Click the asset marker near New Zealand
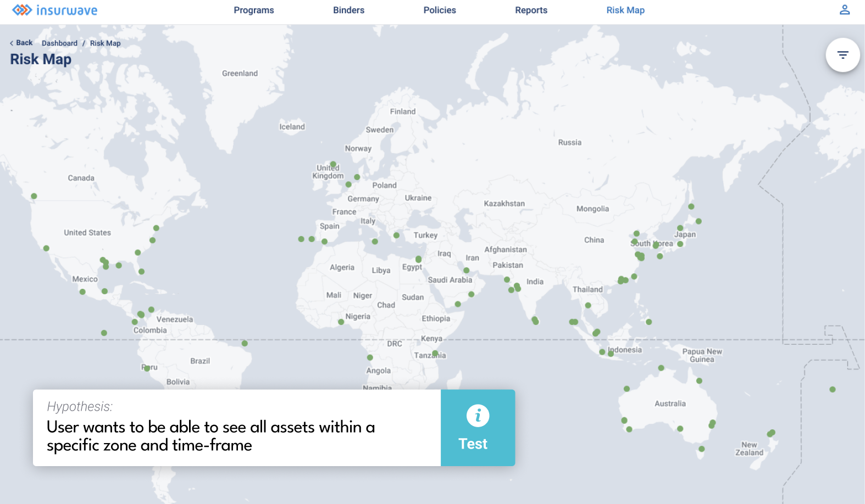 (x=771, y=433)
